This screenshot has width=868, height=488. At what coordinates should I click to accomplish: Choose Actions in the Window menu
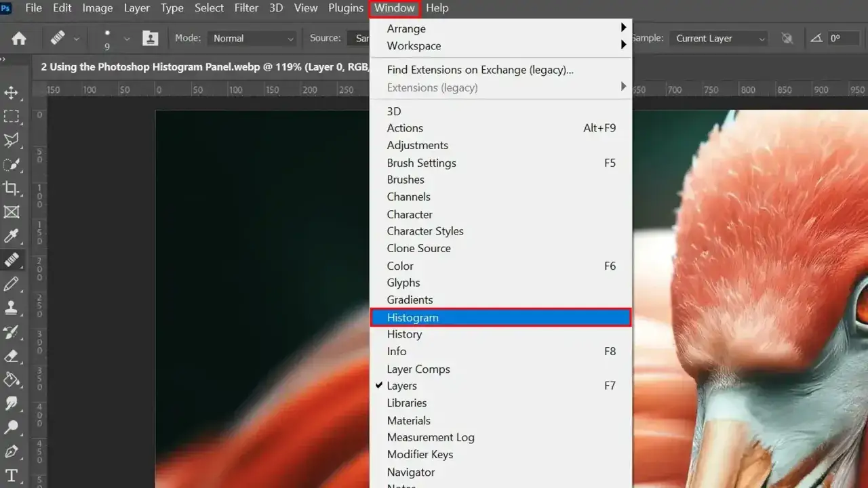coord(501,128)
